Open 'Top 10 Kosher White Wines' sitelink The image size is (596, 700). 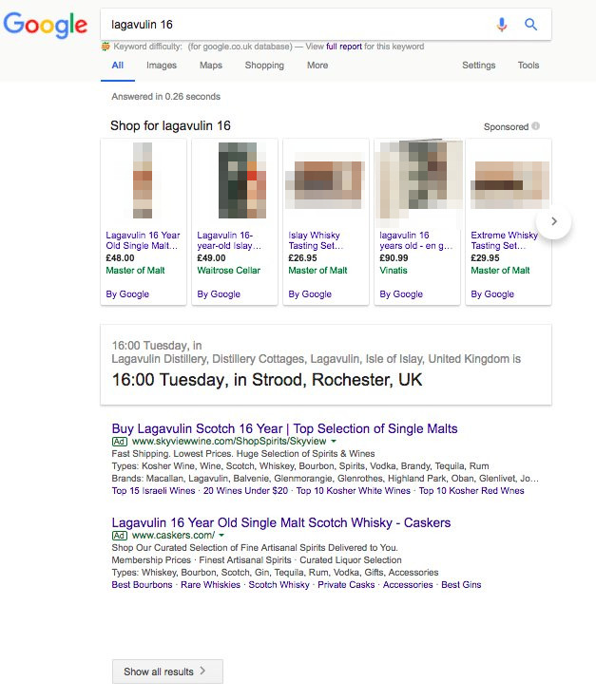pos(353,491)
